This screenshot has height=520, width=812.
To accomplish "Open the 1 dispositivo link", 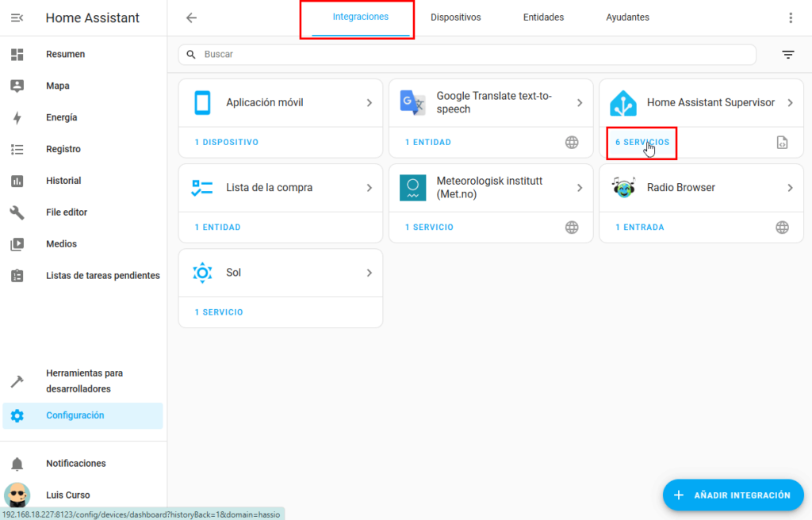I will 227,143.
